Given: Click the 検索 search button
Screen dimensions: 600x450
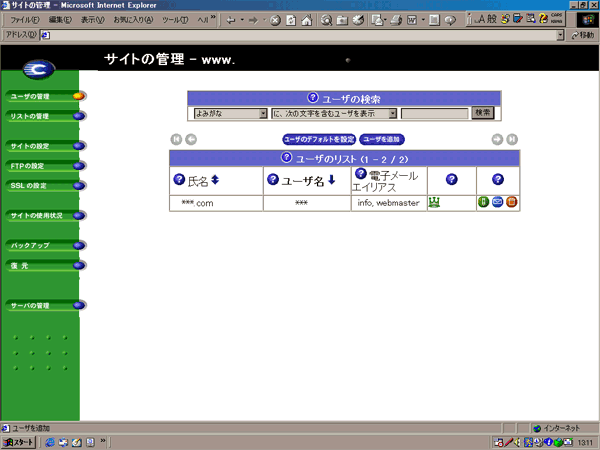Looking at the screenshot, I should (482, 113).
